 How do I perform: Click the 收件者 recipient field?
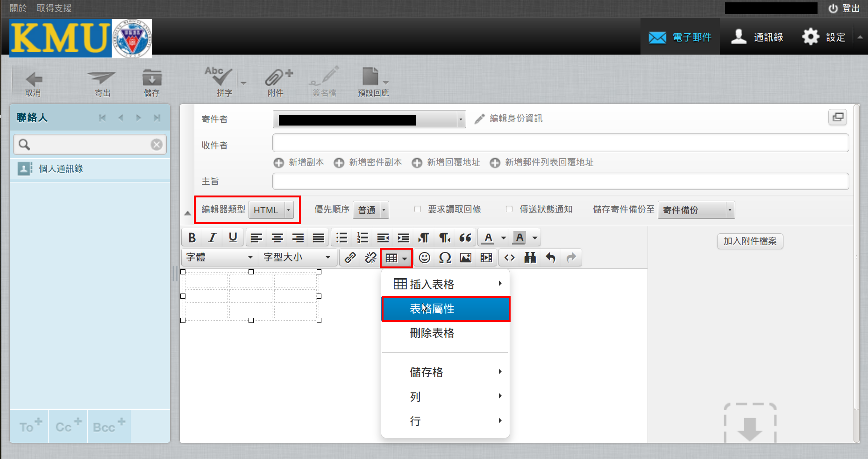561,143
